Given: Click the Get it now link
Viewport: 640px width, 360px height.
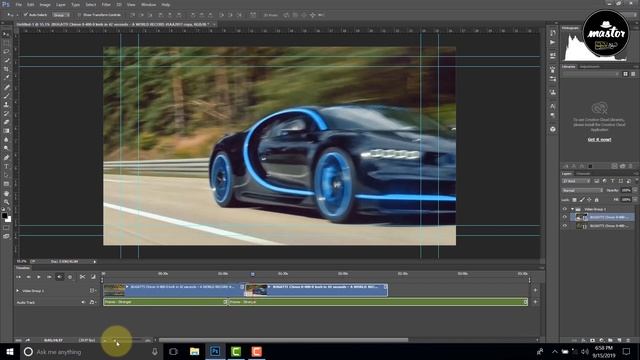Looking at the screenshot, I should point(599,140).
